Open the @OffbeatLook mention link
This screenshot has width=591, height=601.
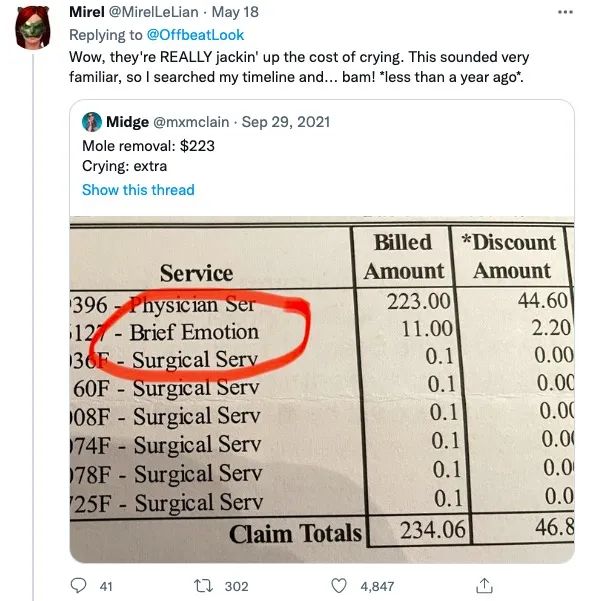point(195,35)
